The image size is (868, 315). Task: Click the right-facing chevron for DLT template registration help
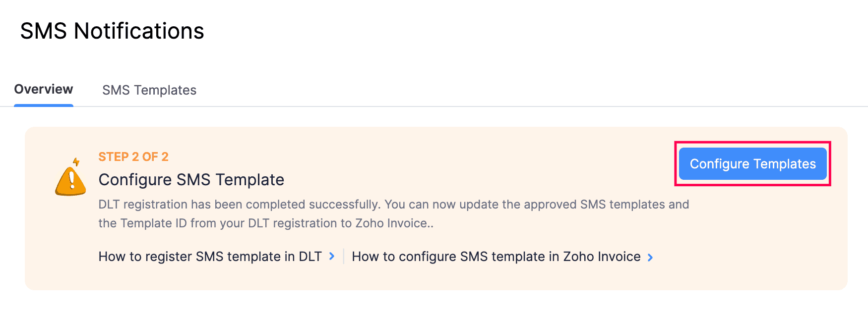click(331, 257)
